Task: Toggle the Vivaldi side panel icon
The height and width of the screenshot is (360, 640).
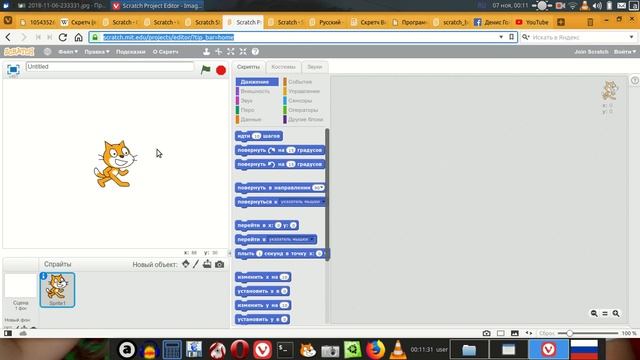Action: 8,333
